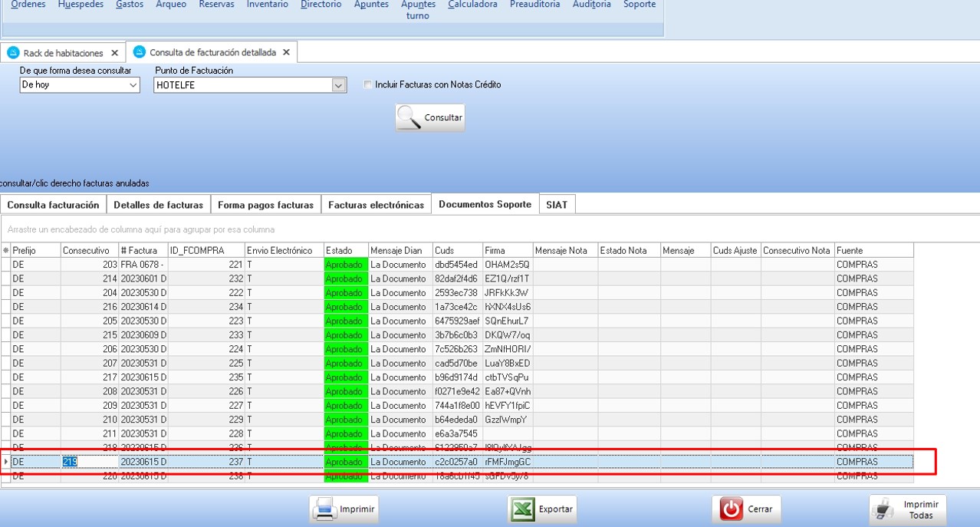Click the Consecutivo cell showing 219
Viewport: 980px width, 527px height.
[90, 462]
